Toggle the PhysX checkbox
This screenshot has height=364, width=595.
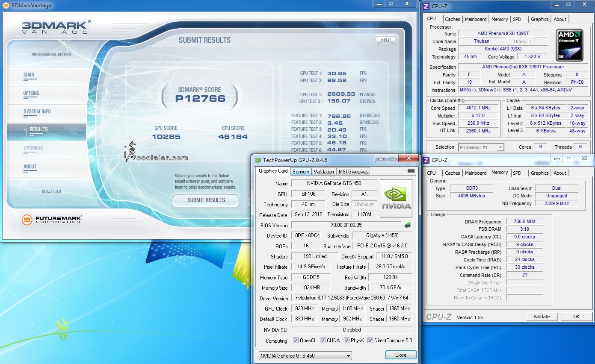point(346,341)
